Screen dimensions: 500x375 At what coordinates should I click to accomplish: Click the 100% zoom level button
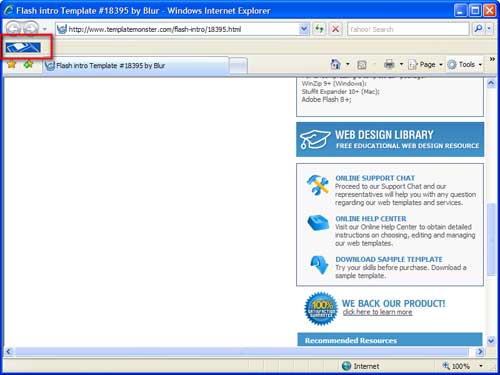click(456, 366)
